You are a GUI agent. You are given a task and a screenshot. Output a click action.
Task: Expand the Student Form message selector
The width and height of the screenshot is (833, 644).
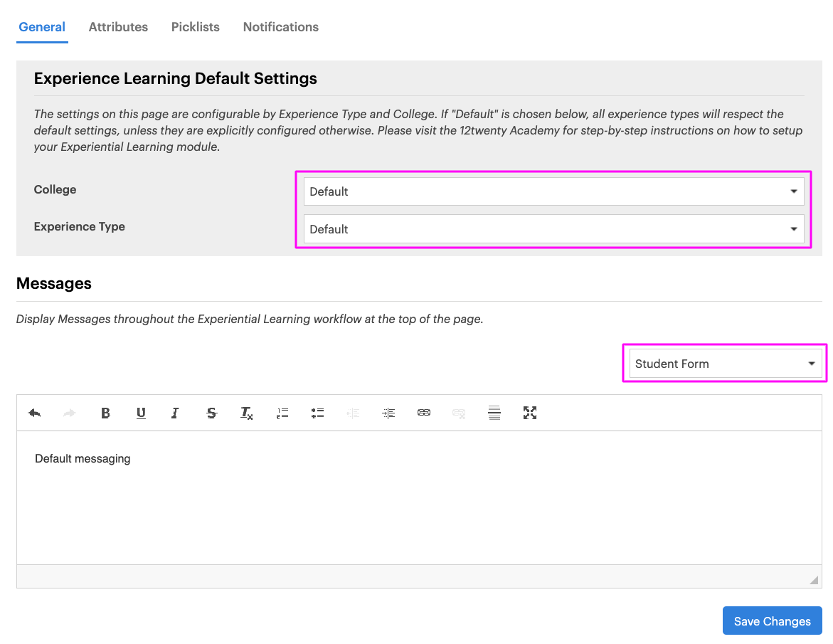point(725,364)
